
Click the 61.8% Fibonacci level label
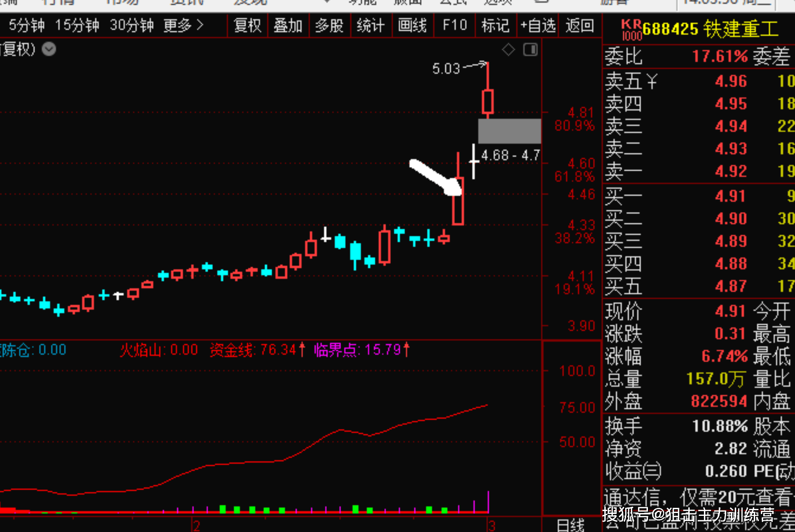click(x=574, y=177)
